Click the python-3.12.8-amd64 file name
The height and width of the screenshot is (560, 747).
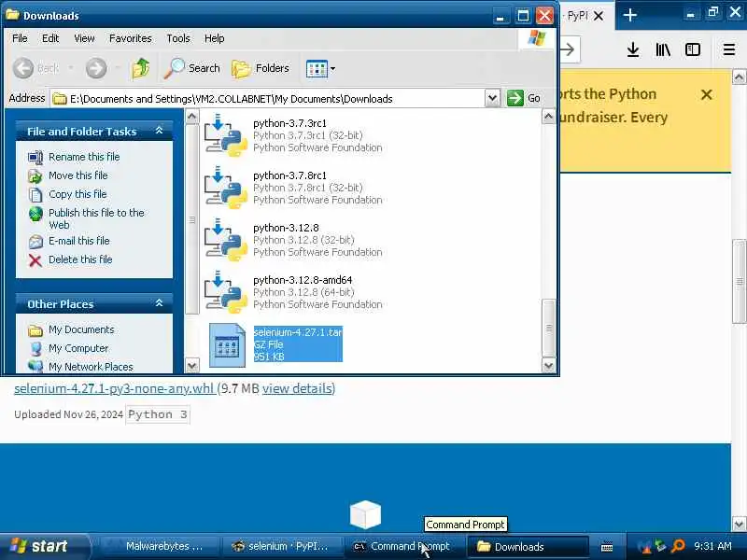click(x=303, y=280)
